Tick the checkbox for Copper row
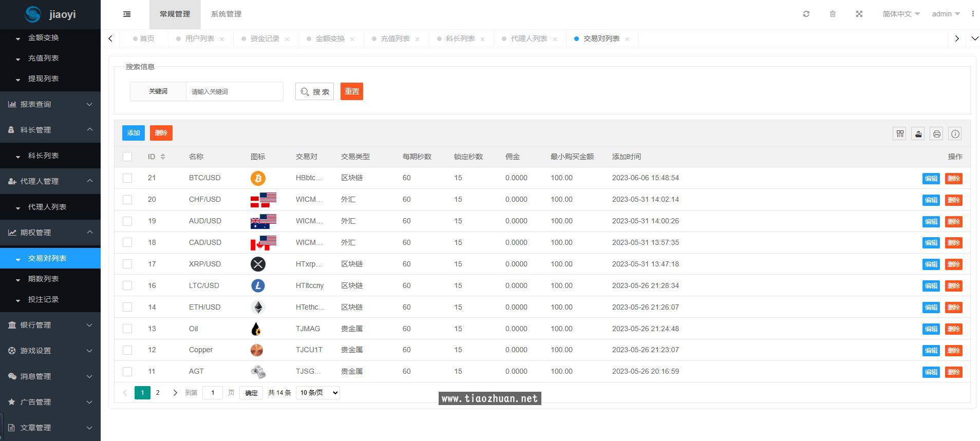980x441 pixels. click(x=127, y=350)
